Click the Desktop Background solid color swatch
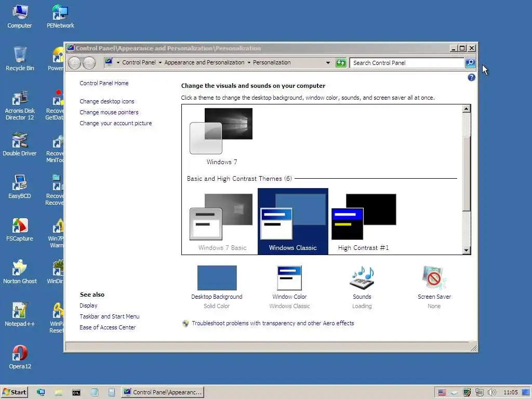The image size is (532, 399). [x=217, y=278]
